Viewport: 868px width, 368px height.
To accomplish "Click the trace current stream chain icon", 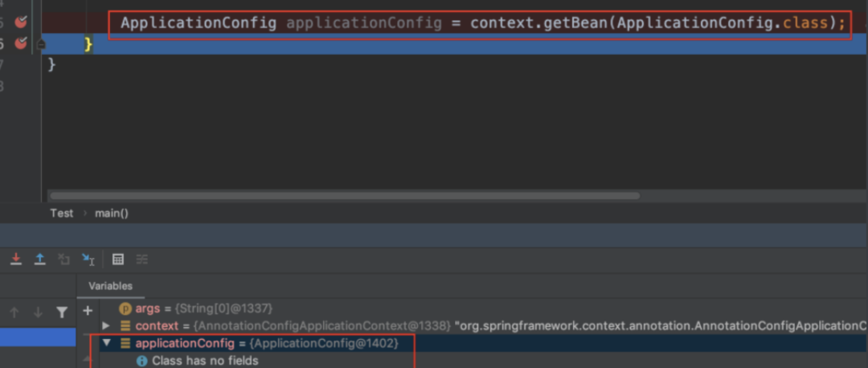I will click(142, 259).
